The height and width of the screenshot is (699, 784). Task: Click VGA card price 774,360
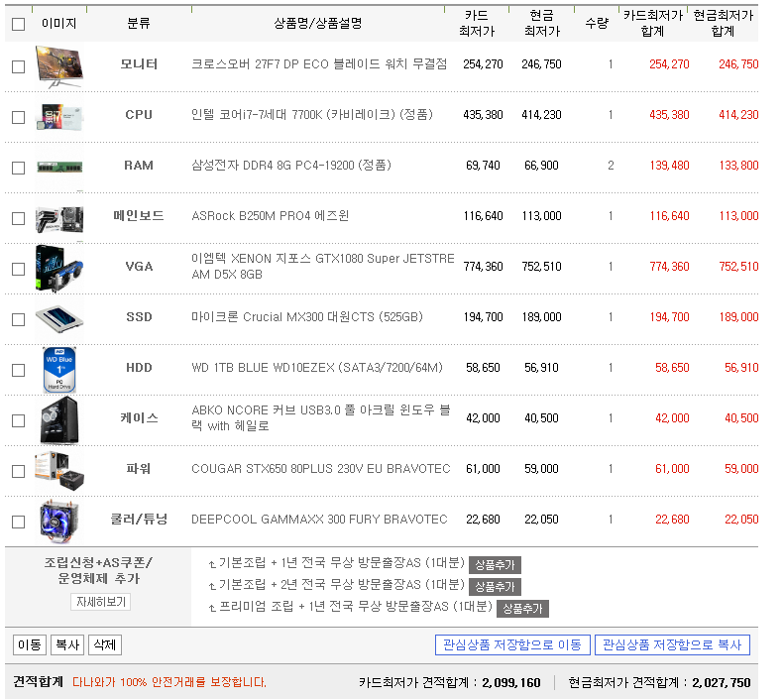[483, 267]
